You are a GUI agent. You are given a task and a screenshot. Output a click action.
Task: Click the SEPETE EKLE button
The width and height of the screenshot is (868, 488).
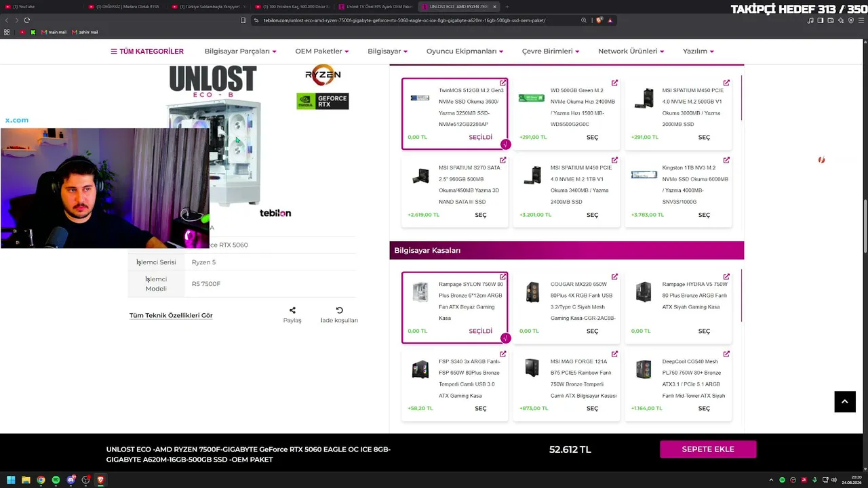tap(708, 449)
